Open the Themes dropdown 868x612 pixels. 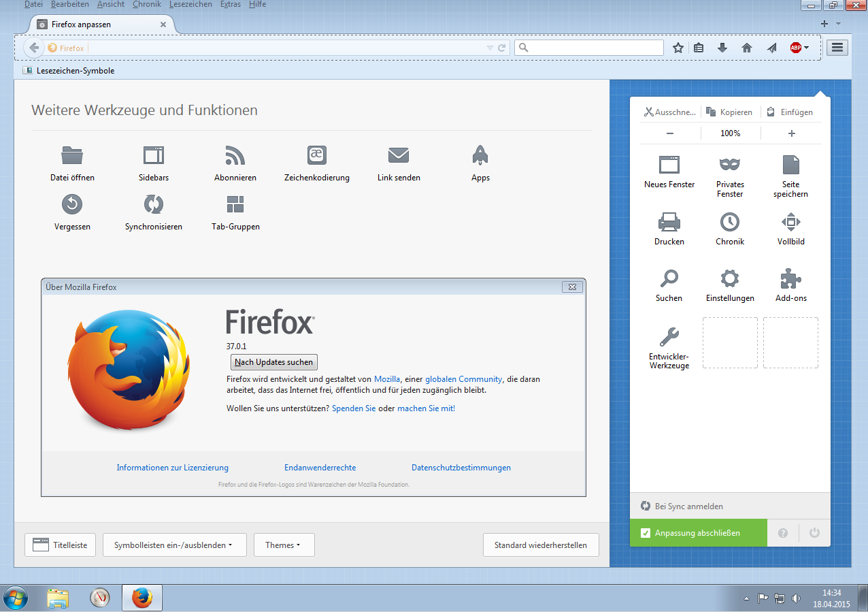(x=284, y=545)
